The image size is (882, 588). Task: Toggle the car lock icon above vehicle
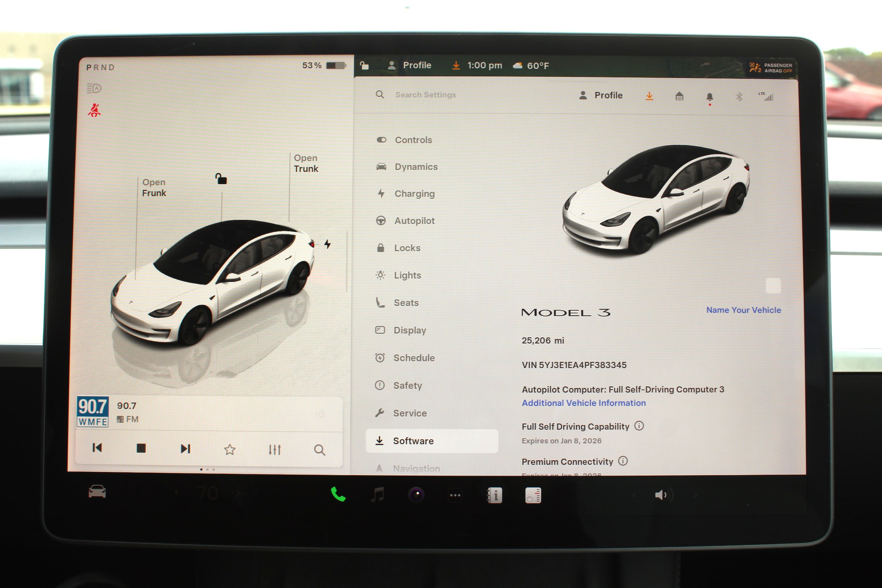tap(221, 179)
